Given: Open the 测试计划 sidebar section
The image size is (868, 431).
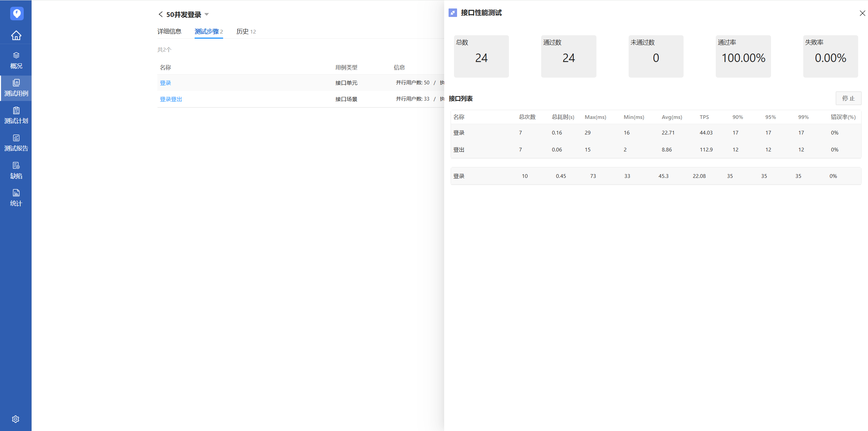Looking at the screenshot, I should (16, 115).
